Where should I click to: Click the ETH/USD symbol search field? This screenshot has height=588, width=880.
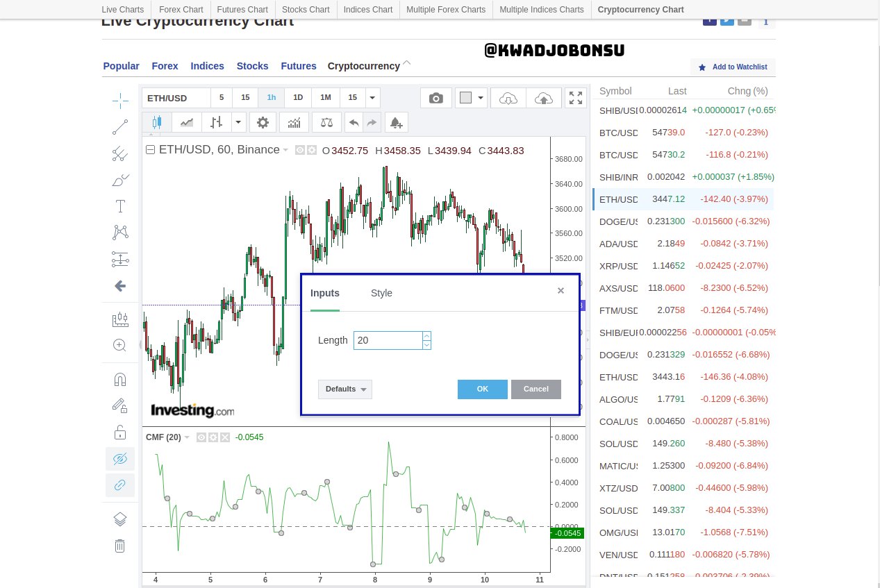[x=176, y=98]
